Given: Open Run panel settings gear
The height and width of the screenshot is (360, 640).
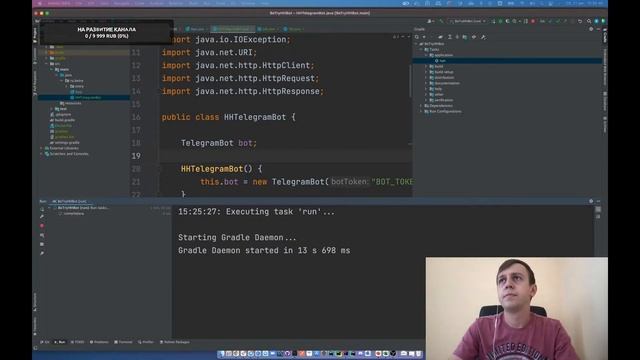Looking at the screenshot, I should tap(591, 201).
